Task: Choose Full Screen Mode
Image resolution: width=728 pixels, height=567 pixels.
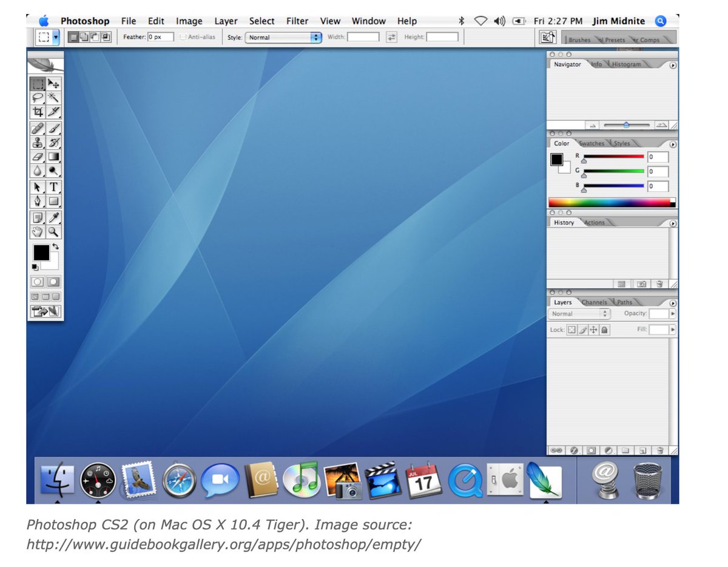Action: [56, 297]
